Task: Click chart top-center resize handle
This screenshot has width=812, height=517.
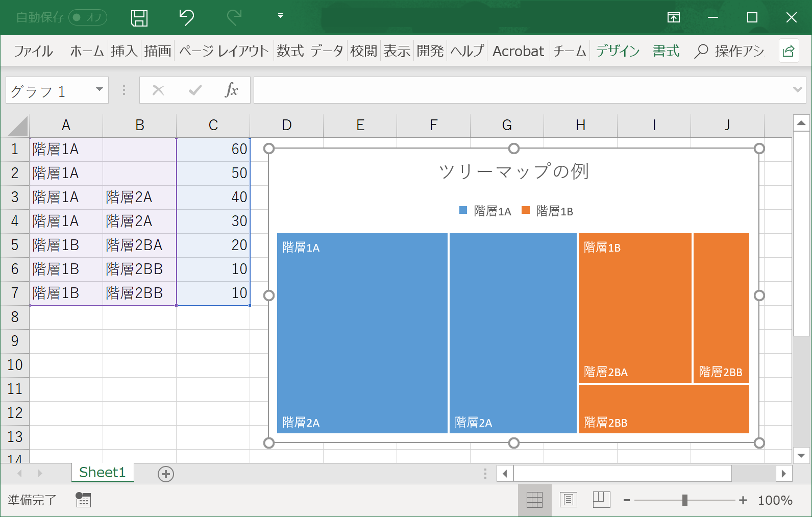Action: (x=514, y=149)
